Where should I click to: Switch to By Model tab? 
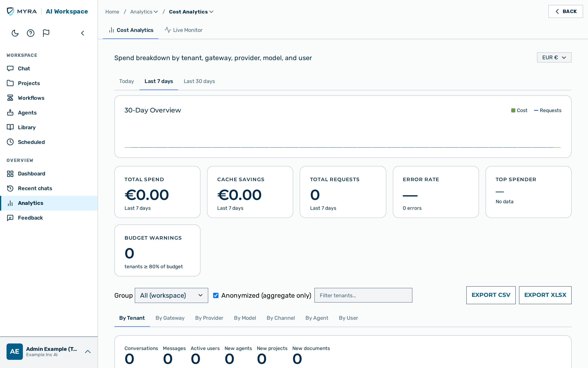coord(245,318)
